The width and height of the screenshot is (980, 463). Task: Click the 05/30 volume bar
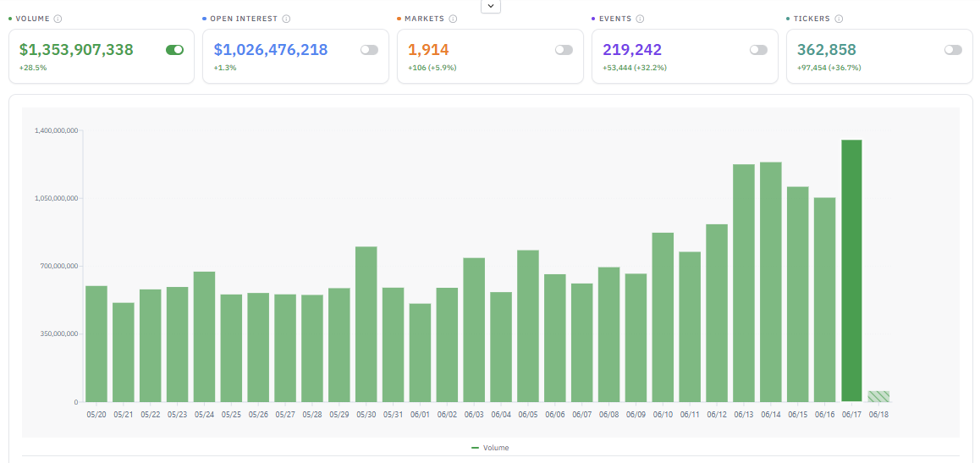point(366,324)
